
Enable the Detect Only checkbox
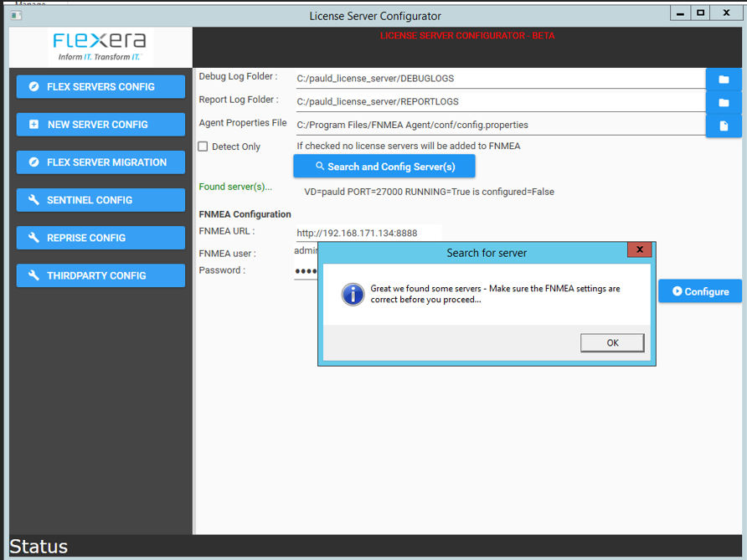coord(203,146)
